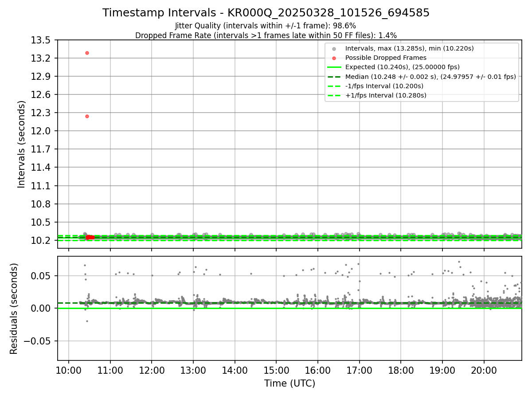This screenshot has height=399, width=532.
Task: Click the 'Median (10.248 +/- 0.002 s)' legend entry
Action: tap(430, 77)
